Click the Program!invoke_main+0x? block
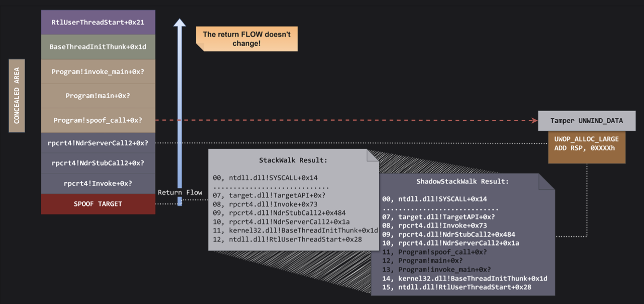The height and width of the screenshot is (304, 644). pyautogui.click(x=98, y=72)
